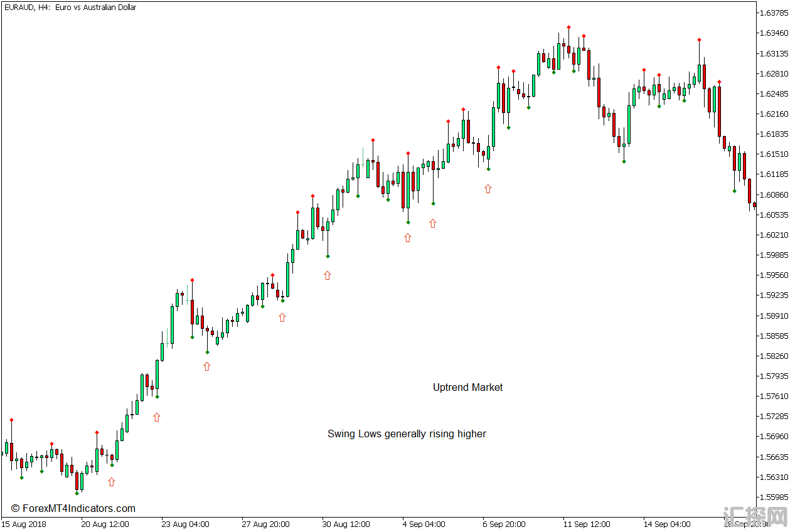Select the 11 Sep 12:00 time label
The height and width of the screenshot is (532, 800).
click(x=587, y=524)
